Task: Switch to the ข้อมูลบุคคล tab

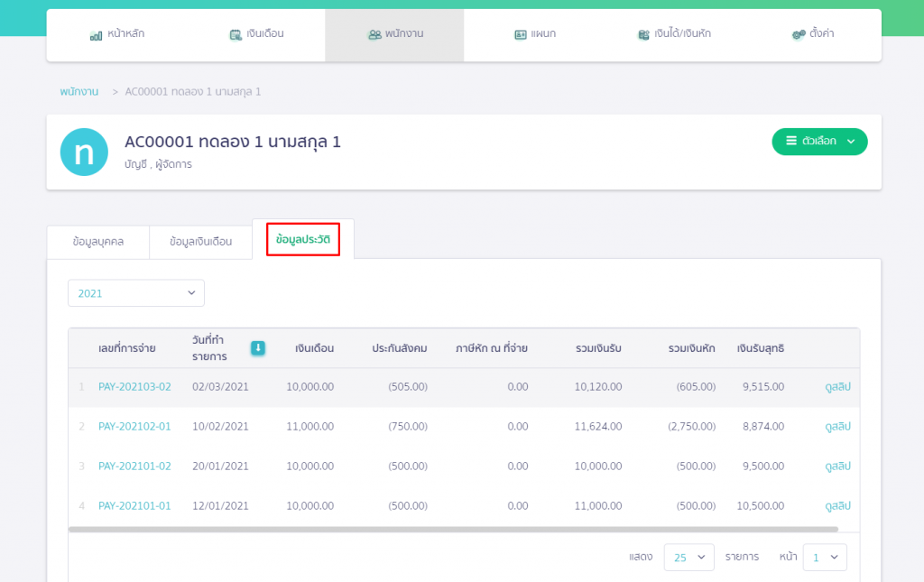Action: [97, 242]
